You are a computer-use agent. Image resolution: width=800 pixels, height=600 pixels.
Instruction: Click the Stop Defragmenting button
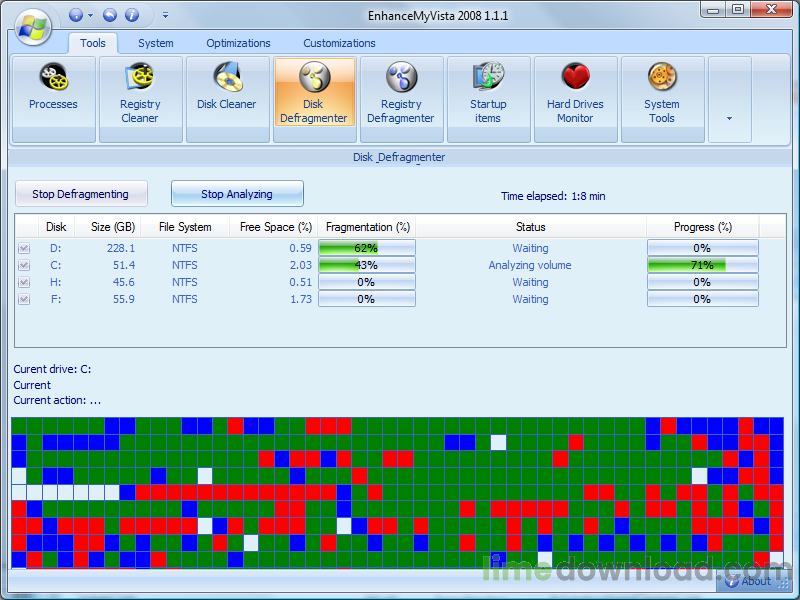[80, 194]
